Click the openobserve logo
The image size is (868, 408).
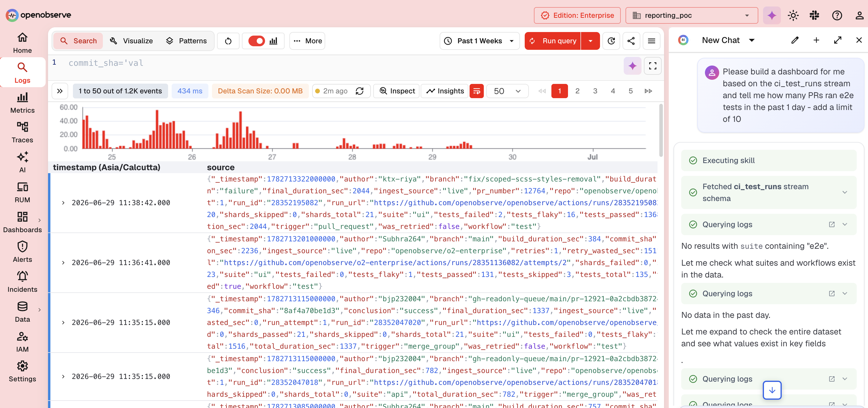(x=39, y=15)
